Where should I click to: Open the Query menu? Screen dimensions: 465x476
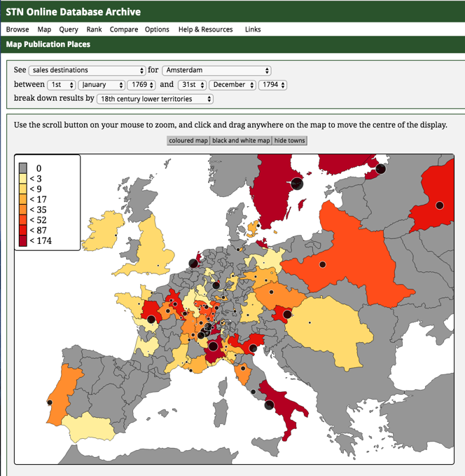[69, 29]
